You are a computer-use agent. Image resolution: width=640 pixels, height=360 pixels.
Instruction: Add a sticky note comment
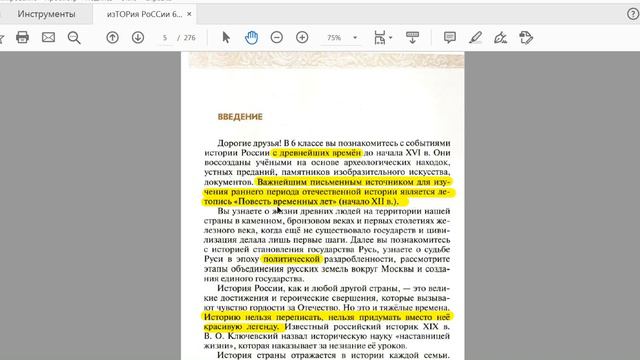[x=449, y=38]
